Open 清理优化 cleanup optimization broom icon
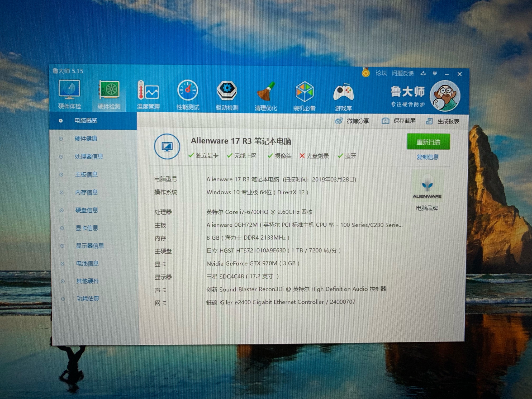532x399 pixels. 266,96
